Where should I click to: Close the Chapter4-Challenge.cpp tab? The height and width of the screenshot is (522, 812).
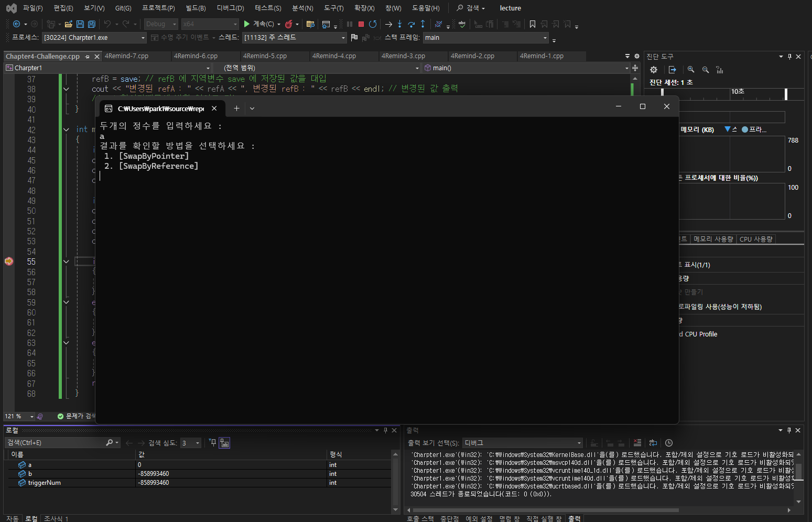coord(97,57)
